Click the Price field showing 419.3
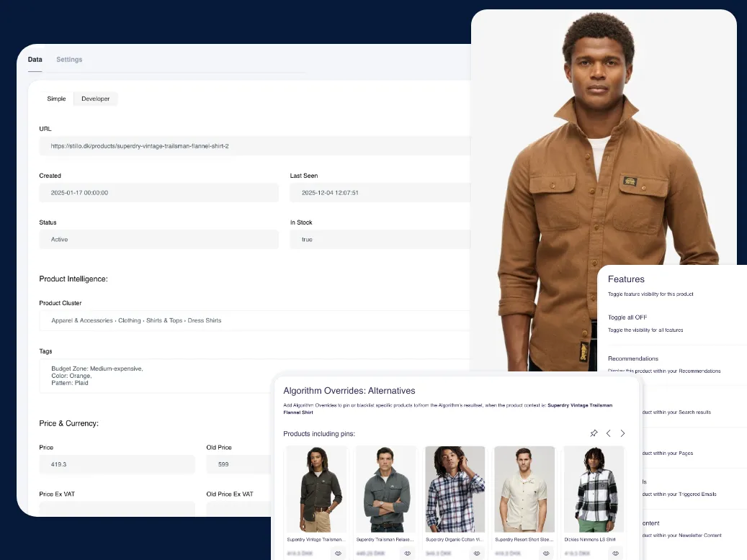 coord(117,464)
